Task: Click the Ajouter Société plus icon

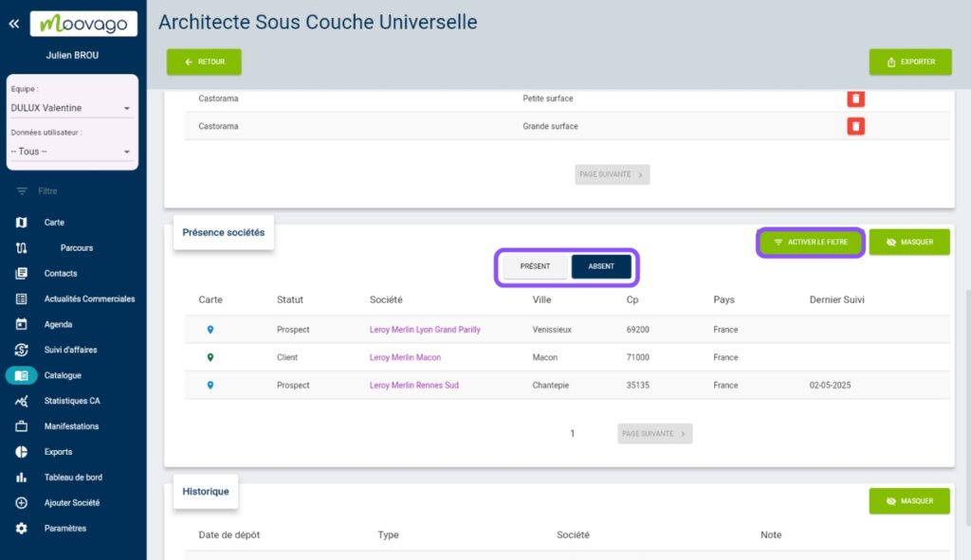Action: click(21, 503)
